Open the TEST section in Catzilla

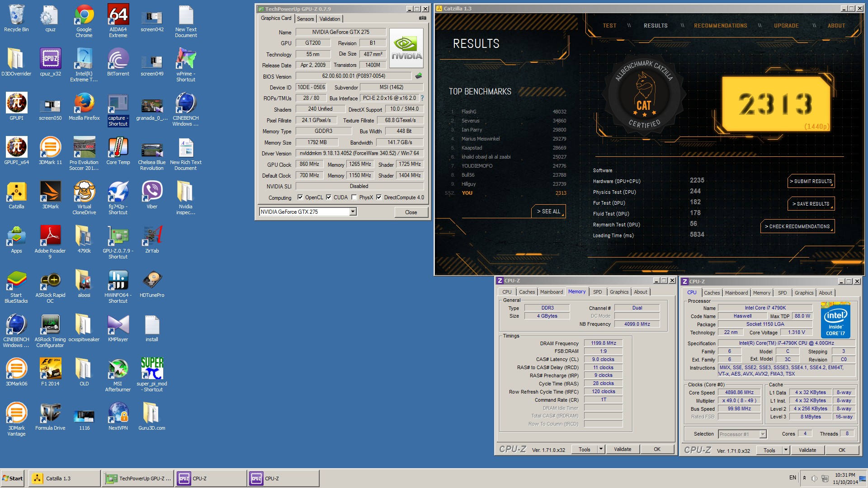[x=609, y=26]
